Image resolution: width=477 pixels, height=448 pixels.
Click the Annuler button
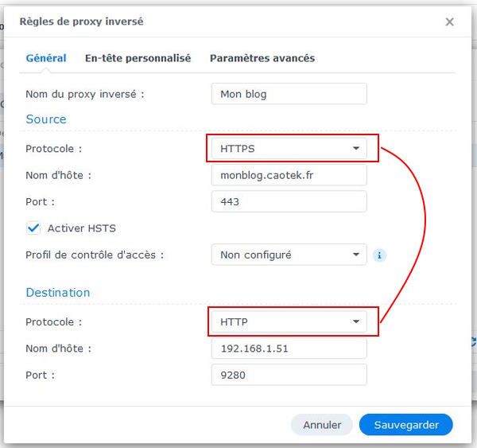[x=322, y=425]
